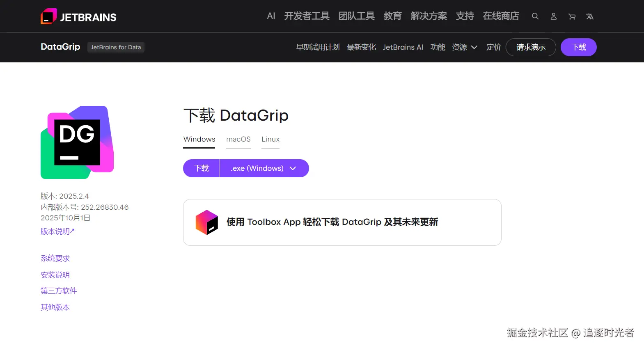Image resolution: width=644 pixels, height=348 pixels.
Task: Open the 系统要求 link
Action: 55,259
